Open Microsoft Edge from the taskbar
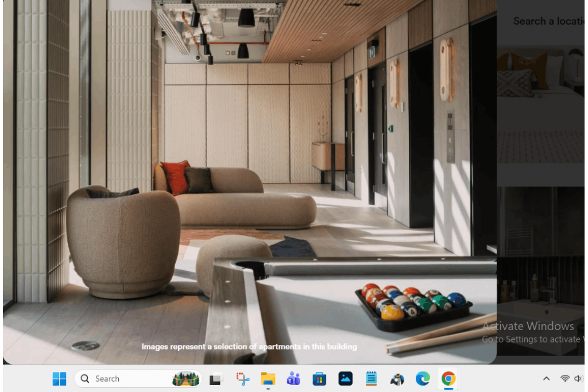This screenshot has width=588, height=392. [x=423, y=379]
